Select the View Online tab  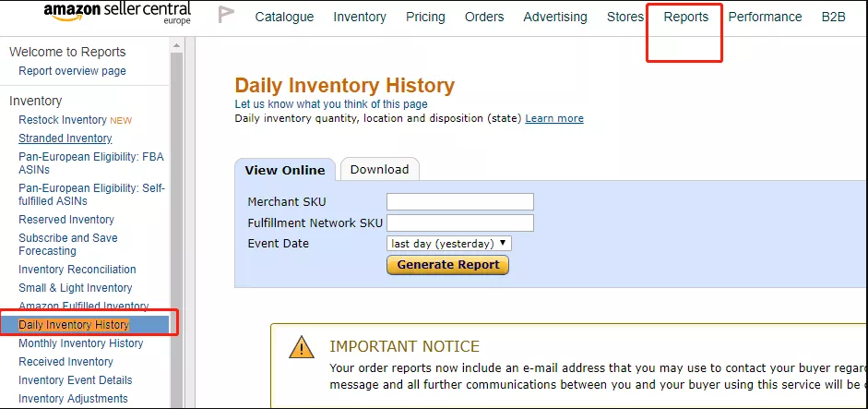285,170
